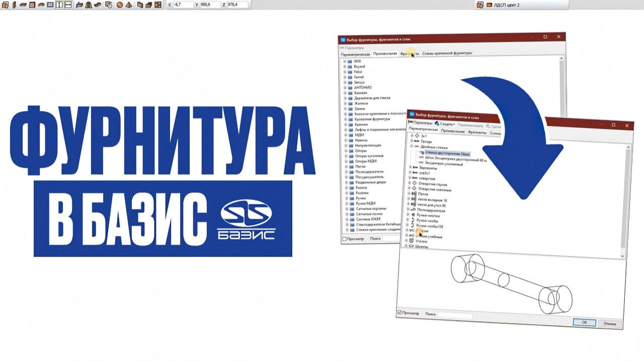Select Жалюзи folder in back window
644x362 pixels.
(361, 103)
